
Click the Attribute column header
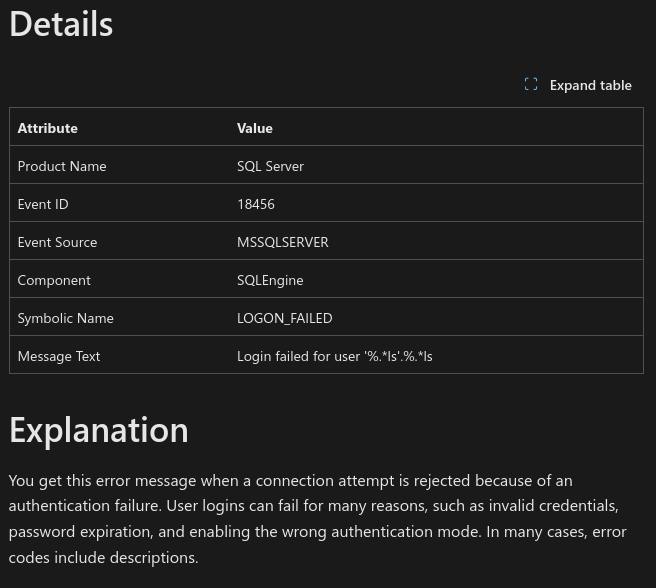tap(48, 128)
